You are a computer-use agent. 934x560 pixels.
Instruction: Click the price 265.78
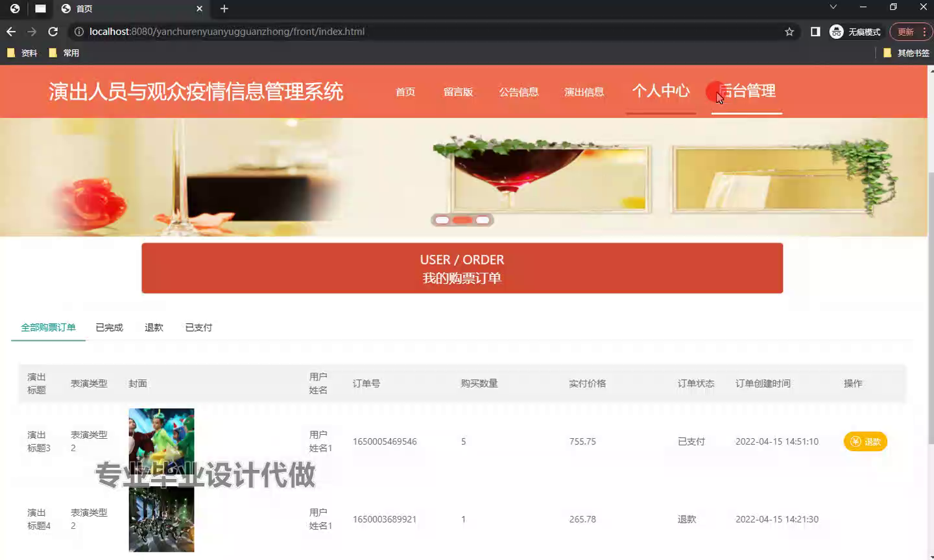582,519
